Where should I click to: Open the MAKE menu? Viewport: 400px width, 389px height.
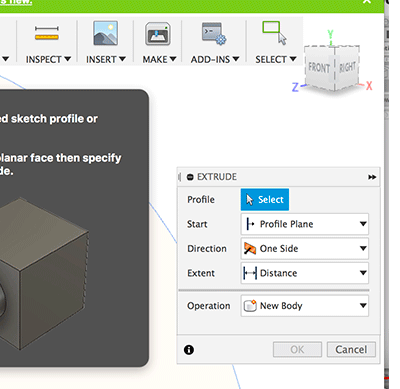coord(159,59)
